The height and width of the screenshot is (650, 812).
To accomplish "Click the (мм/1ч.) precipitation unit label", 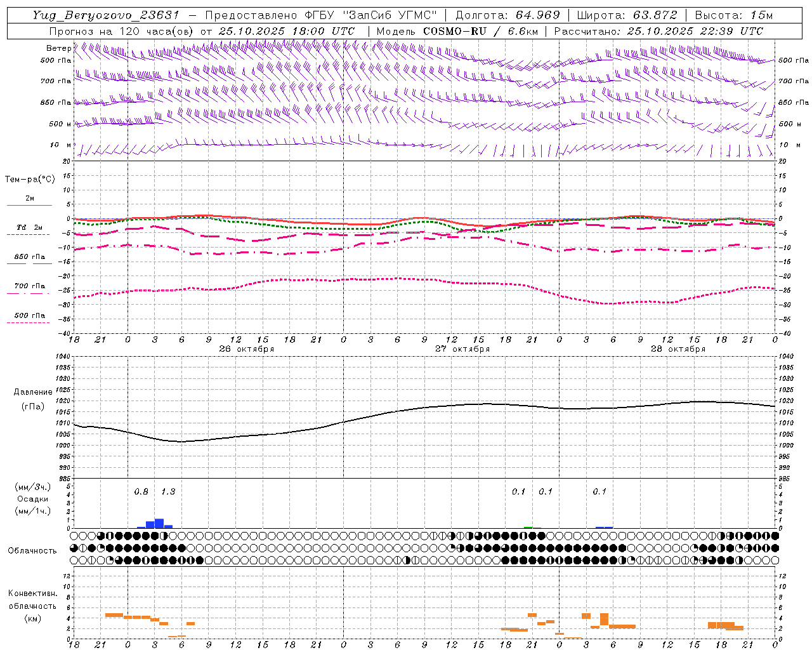I will point(33,511).
